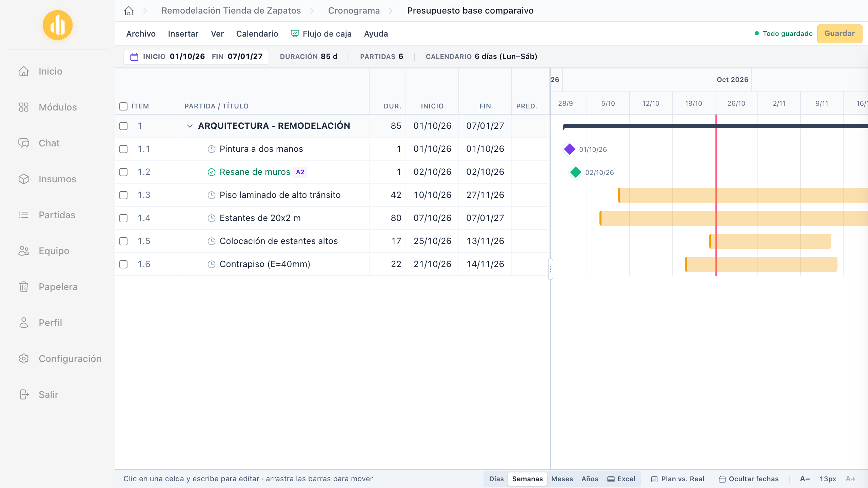Image resolution: width=868 pixels, height=488 pixels.
Task: Go to Remodelación Tienda de Zapatos breadcrumb
Action: click(231, 11)
